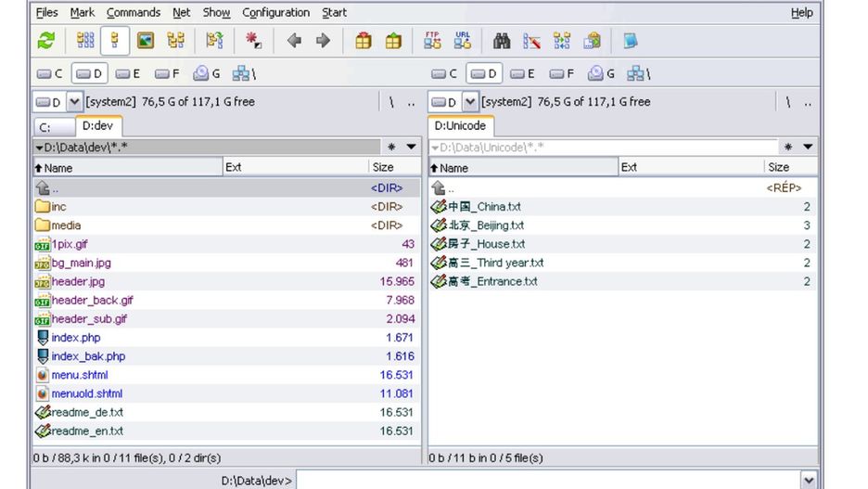Open the Configuration menu
This screenshot has width=868, height=489.
pos(275,12)
